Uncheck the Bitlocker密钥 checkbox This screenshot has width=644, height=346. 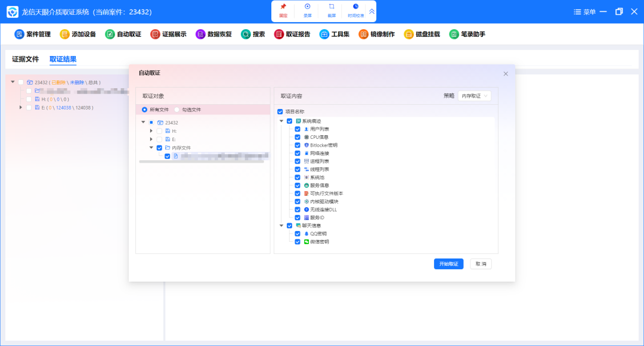point(298,145)
